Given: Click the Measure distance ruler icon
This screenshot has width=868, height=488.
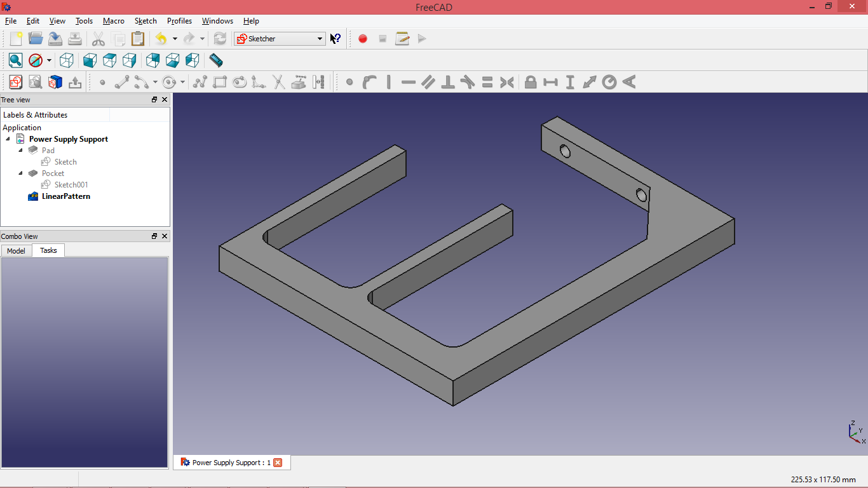Looking at the screenshot, I should (x=216, y=60).
